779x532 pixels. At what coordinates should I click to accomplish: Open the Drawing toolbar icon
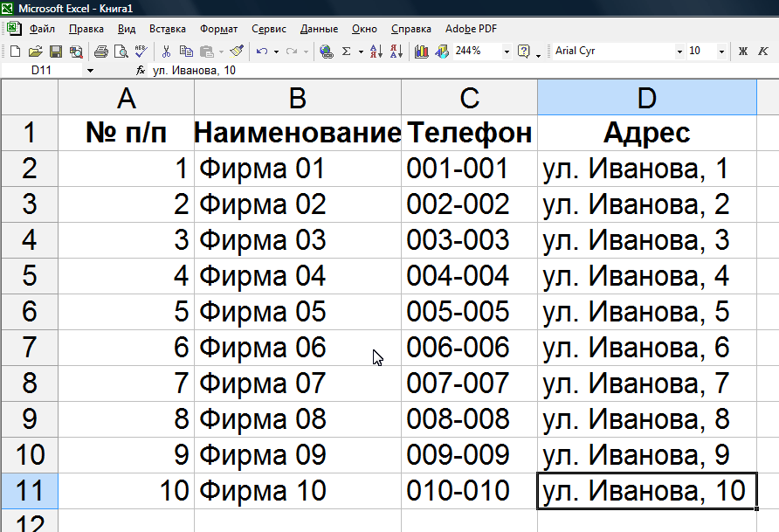pyautogui.click(x=442, y=52)
